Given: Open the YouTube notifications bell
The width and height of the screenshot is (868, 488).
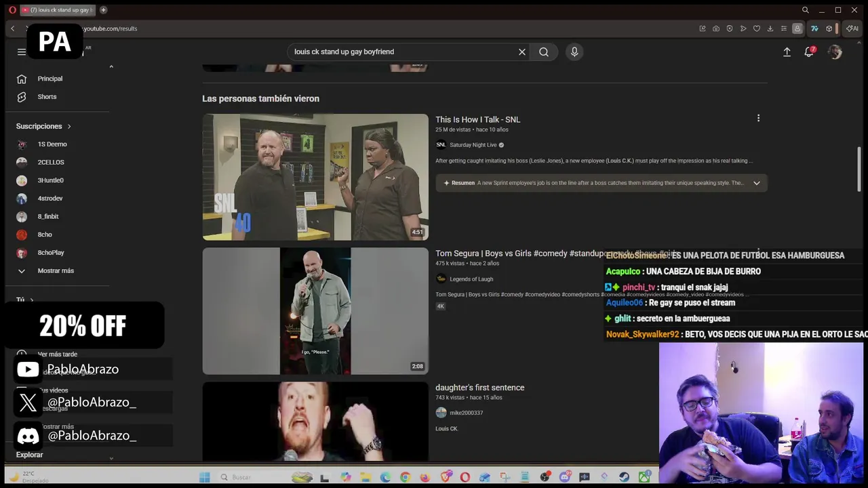Looking at the screenshot, I should coord(809,52).
